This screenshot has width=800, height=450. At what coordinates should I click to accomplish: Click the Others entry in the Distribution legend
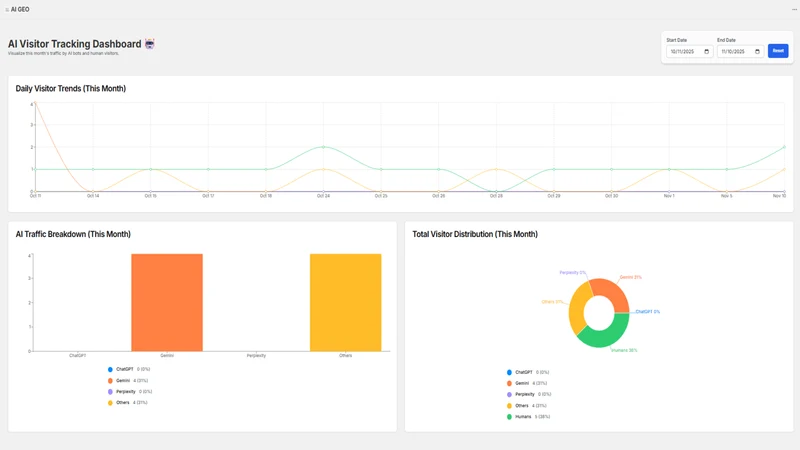(527, 406)
